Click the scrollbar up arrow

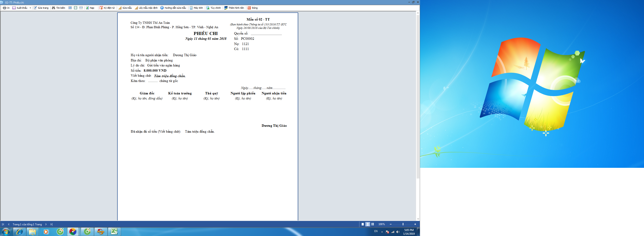[418, 13]
